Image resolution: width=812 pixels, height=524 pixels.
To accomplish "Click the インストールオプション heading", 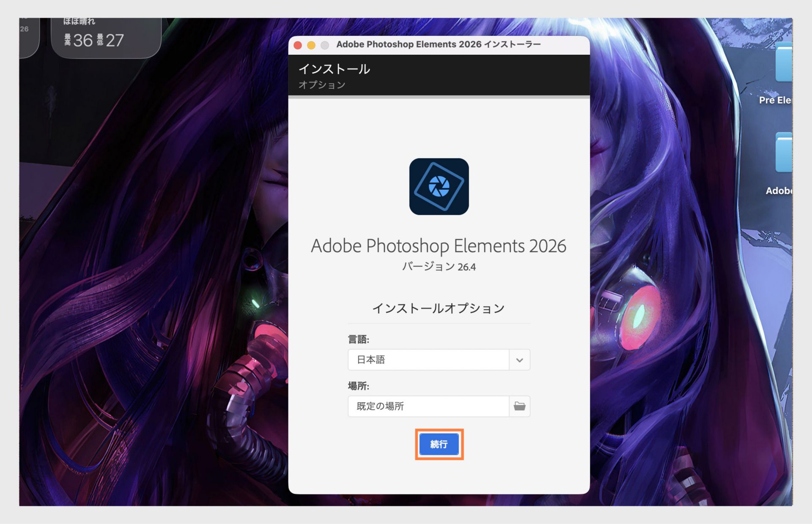I will pos(439,308).
